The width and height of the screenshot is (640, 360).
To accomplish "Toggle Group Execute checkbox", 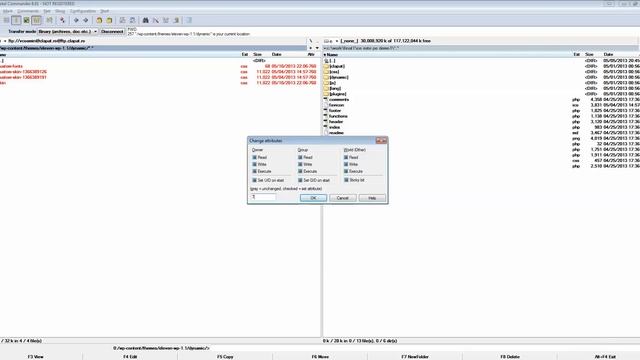I will 300,171.
